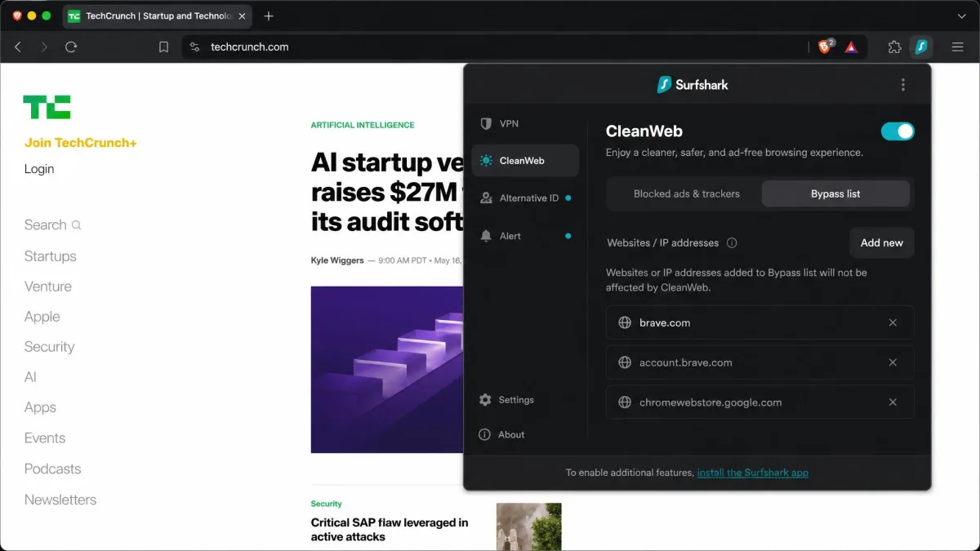Click the account.brave.com entry
The height and width of the screenshot is (551, 980).
(x=759, y=362)
